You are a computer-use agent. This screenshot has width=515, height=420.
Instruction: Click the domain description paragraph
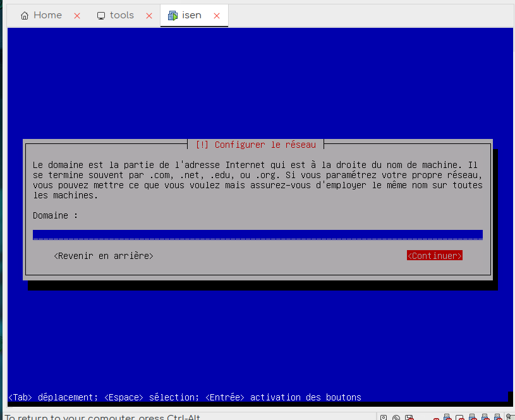click(257, 180)
